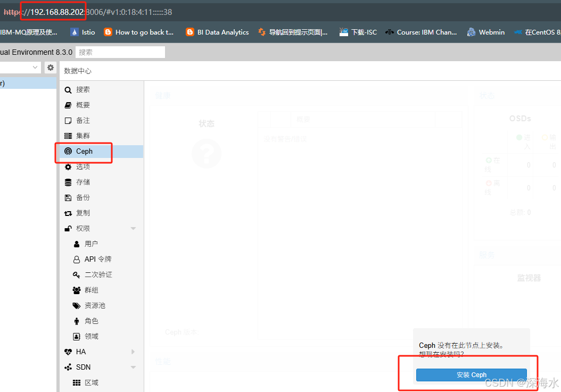Screen dimensions: 561x392
Task: Click the database icon beside 存储
Action: [x=68, y=182]
